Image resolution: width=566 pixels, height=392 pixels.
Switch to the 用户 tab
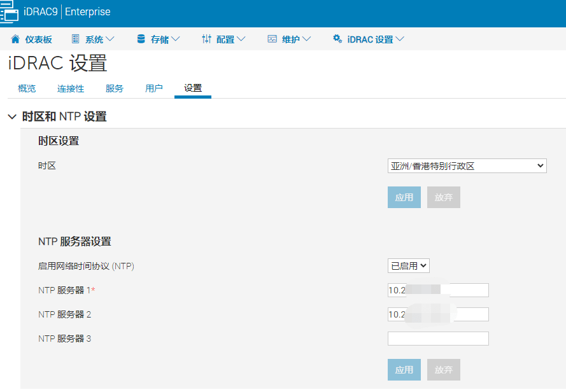coord(153,88)
